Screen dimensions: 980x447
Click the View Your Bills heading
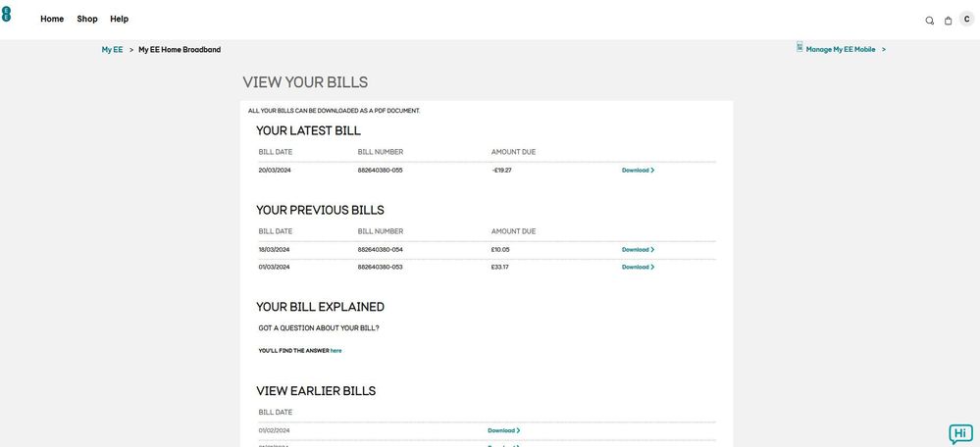coord(305,82)
